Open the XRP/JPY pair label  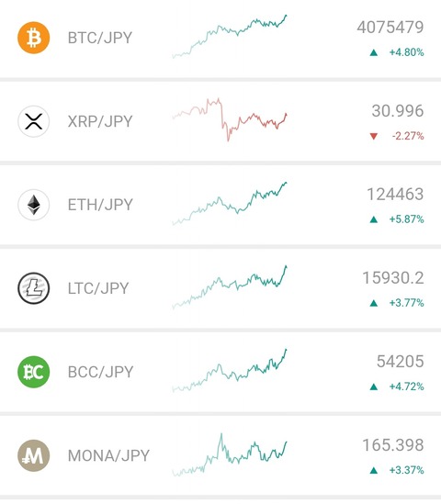pyautogui.click(x=100, y=121)
